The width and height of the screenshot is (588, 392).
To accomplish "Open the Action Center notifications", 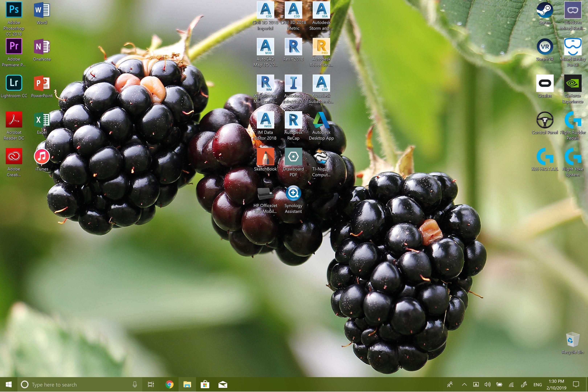I will click(x=576, y=385).
